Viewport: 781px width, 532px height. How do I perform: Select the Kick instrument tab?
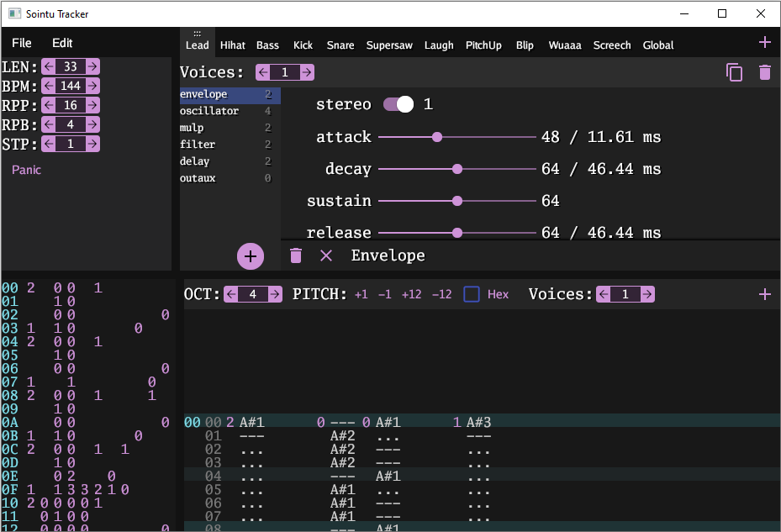pos(303,45)
